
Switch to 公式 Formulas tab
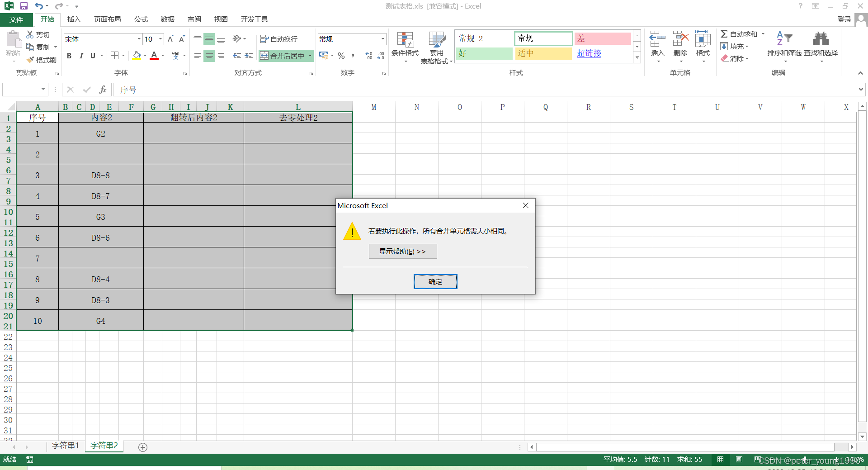[141, 19]
